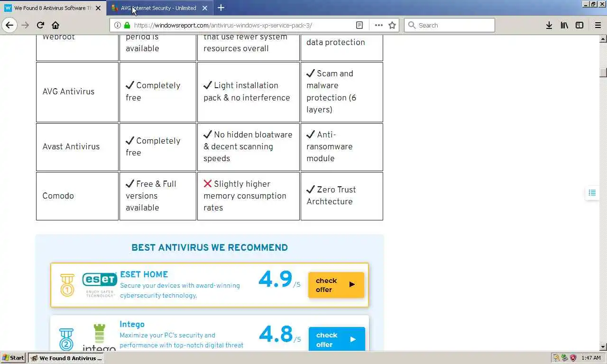Viewport: 607px width, 364px height.
Task: Open the Library menu
Action: (x=564, y=25)
